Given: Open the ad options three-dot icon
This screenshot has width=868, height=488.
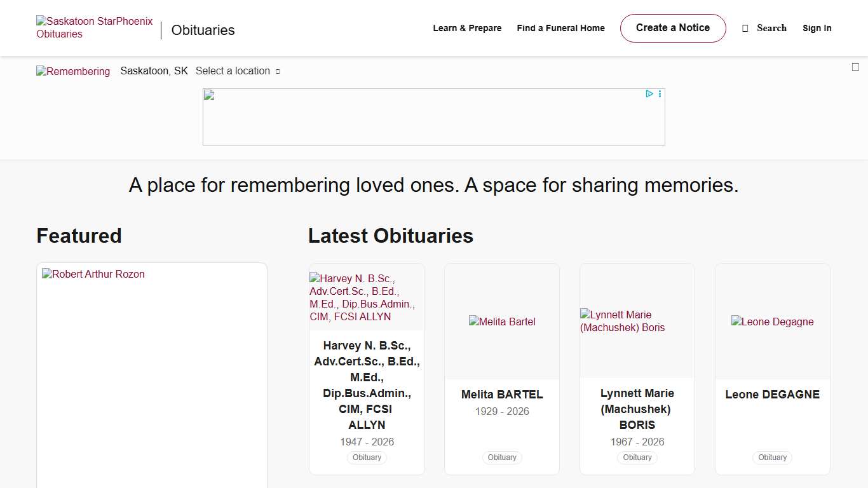Looking at the screenshot, I should coord(659,93).
